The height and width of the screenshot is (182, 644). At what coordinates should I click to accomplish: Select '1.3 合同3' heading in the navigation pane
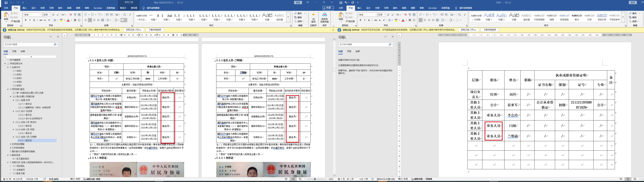click(x=17, y=78)
